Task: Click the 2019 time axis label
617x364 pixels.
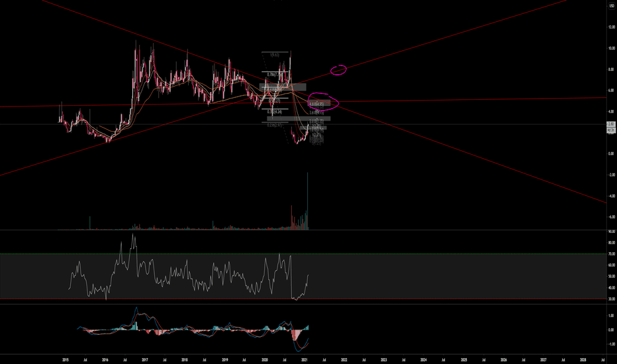Action: click(225, 359)
